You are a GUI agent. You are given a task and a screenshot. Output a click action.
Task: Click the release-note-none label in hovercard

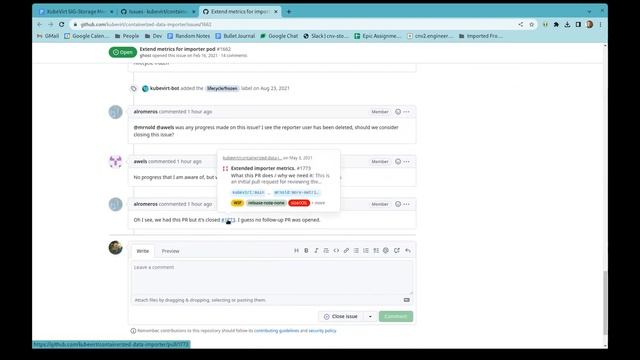266,203
